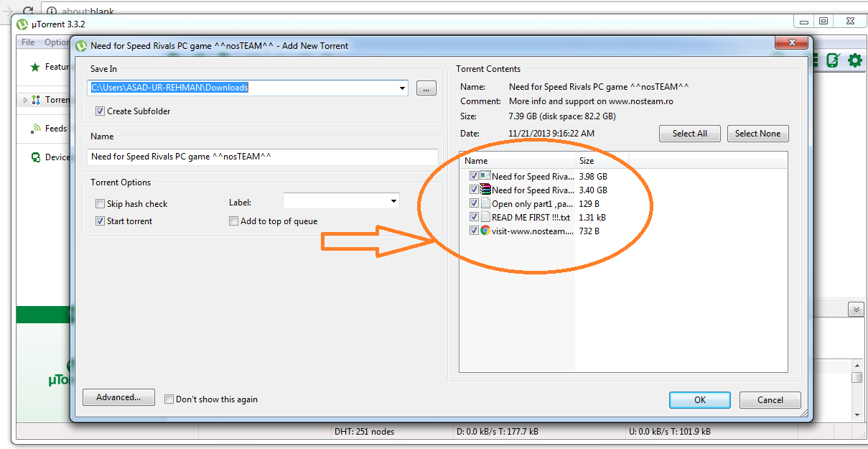Confirm adding torrent with OK

coord(700,400)
